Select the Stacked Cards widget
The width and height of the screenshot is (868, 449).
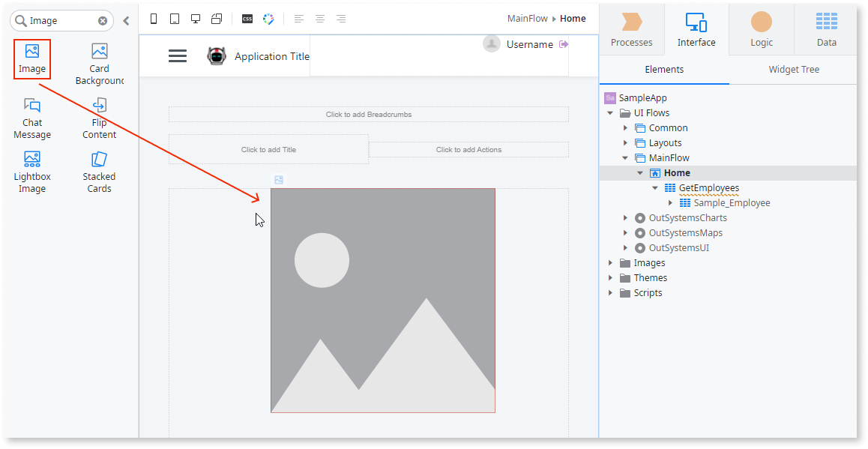pyautogui.click(x=99, y=171)
